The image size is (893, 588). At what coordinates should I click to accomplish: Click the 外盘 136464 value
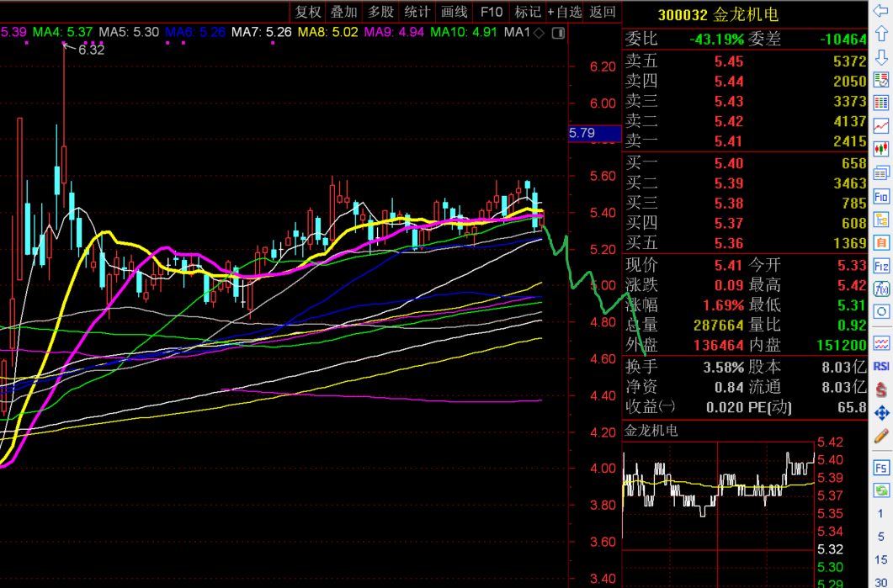tap(719, 346)
